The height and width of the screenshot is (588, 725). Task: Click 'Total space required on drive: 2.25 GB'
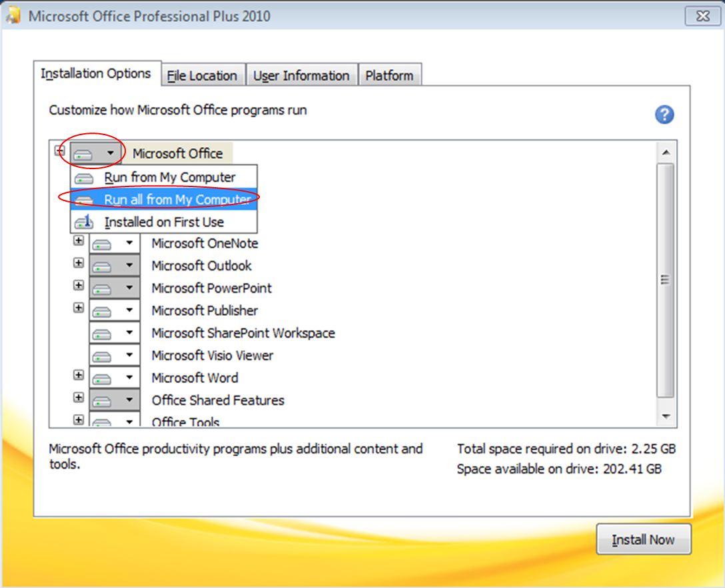566,449
